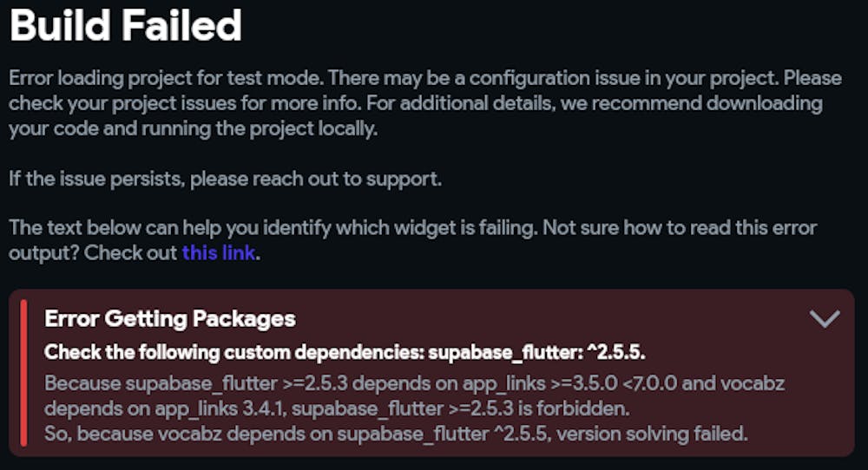This screenshot has height=470, width=868.
Task: Select the "Error Getting Packages" title
Action: pos(170,319)
